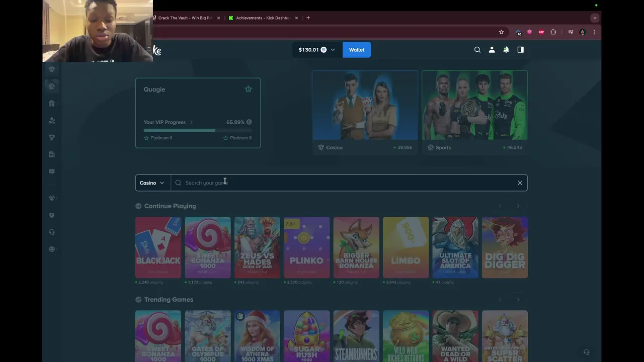Open the user profile icon
This screenshot has width=644, height=362.
tap(492, 50)
